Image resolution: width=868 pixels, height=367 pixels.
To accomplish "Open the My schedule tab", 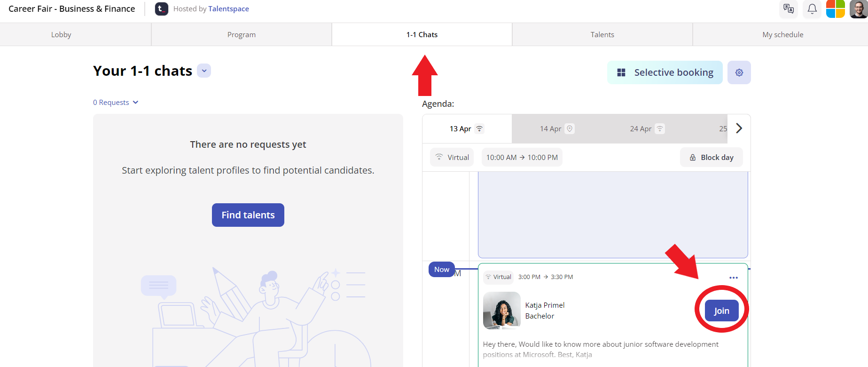I will pyautogui.click(x=782, y=34).
